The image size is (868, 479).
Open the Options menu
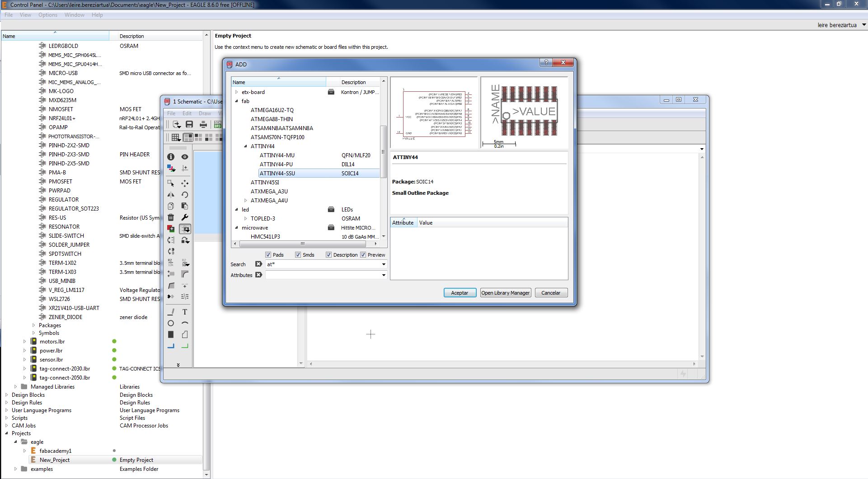(x=48, y=15)
